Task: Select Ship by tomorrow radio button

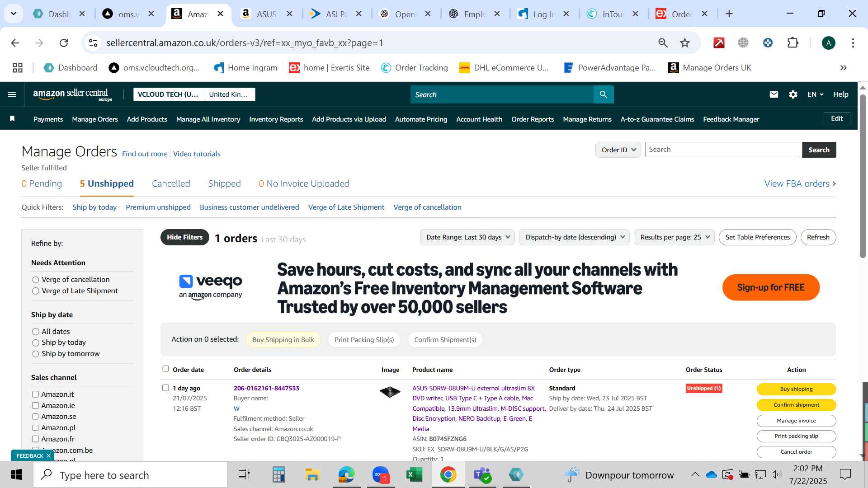Action: (x=36, y=354)
